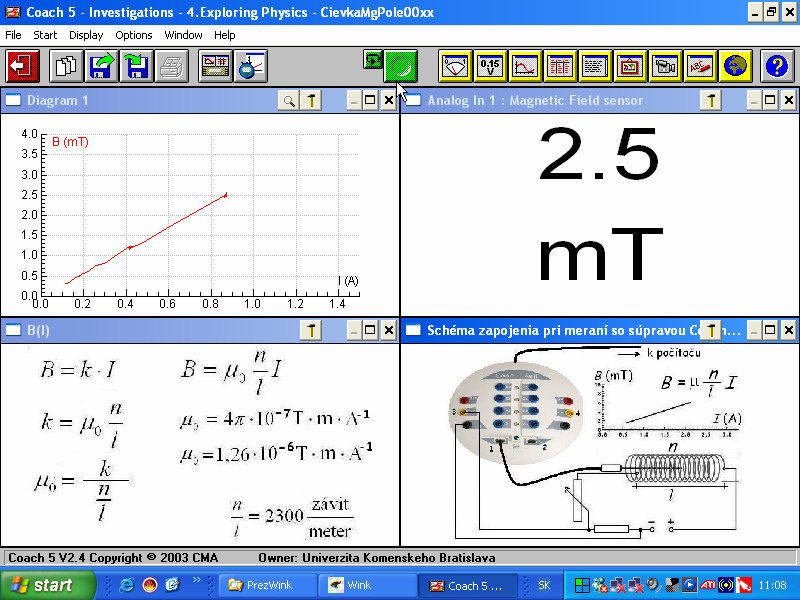Viewport: 800px width, 600px height.
Task: Select the diagram graph icon
Action: point(525,66)
